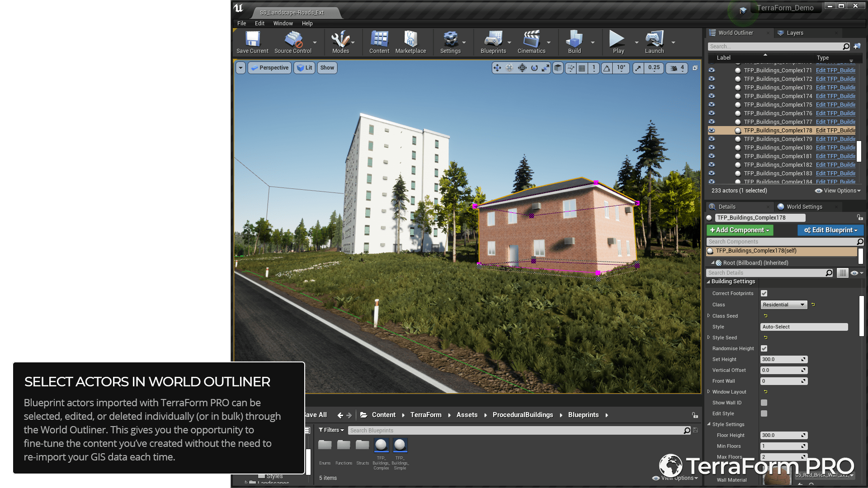Open the Edit menu

pyautogui.click(x=259, y=23)
